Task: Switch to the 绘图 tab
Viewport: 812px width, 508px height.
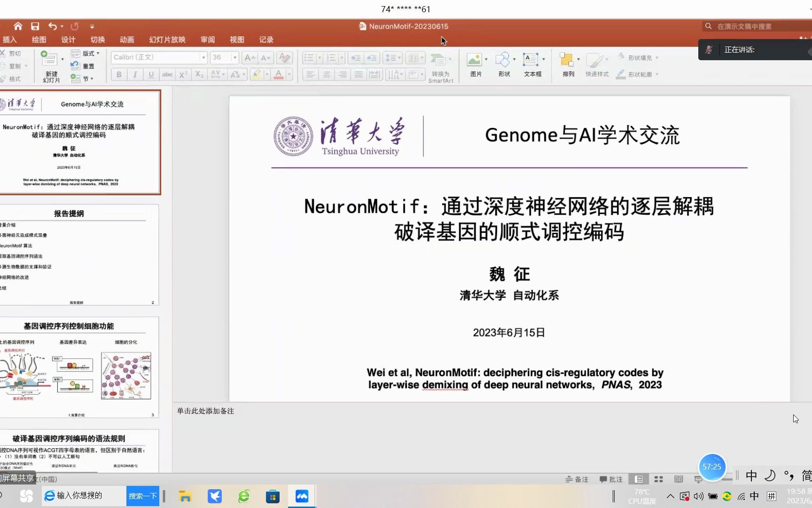Action: pyautogui.click(x=39, y=40)
